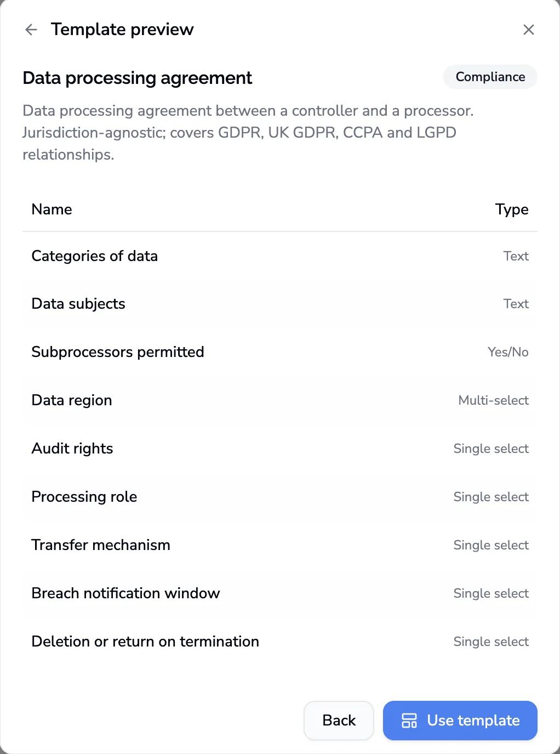Click the Type column header
The image size is (560, 754).
512,209
